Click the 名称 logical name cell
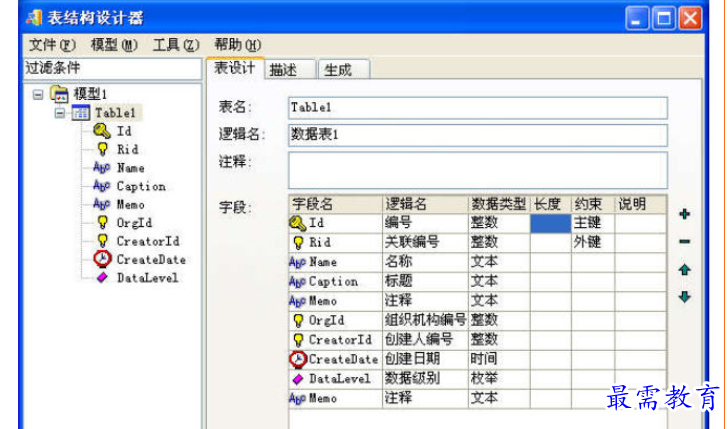 pos(425,262)
